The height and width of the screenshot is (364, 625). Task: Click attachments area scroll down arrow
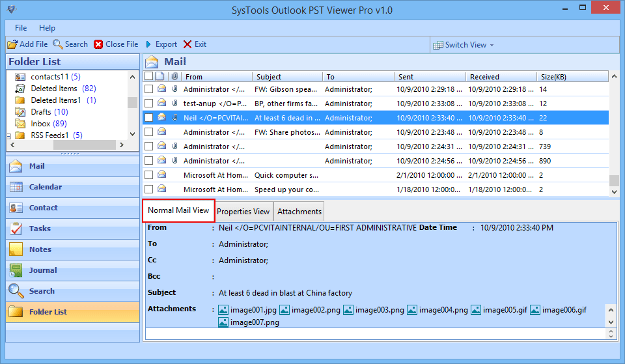[611, 322]
